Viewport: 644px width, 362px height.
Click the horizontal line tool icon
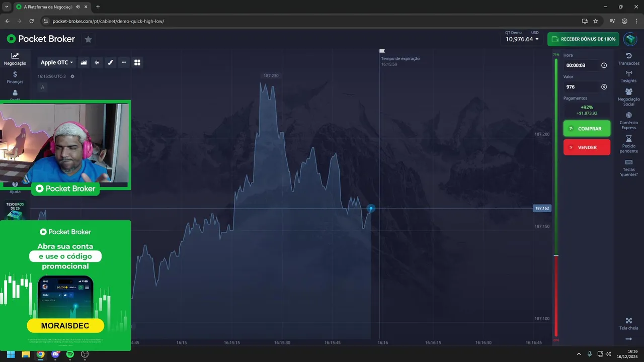(x=124, y=62)
